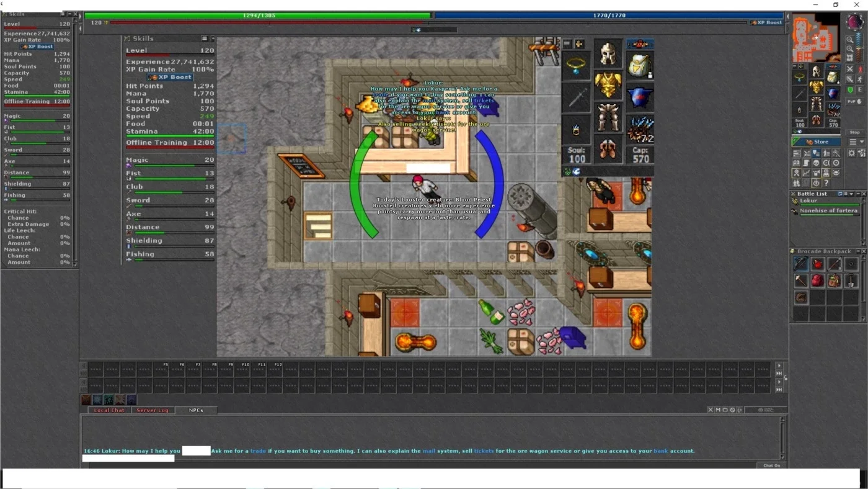Screen dimensions: 868x489
Task: Open Battle List sort lines icon
Action: coord(846,194)
